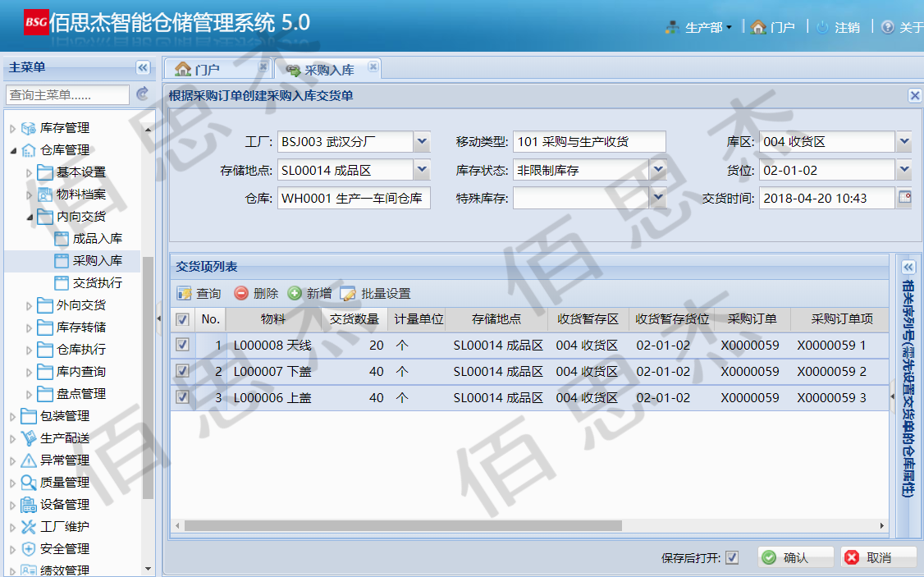Open calendar picker for 交货时间

pos(904,198)
